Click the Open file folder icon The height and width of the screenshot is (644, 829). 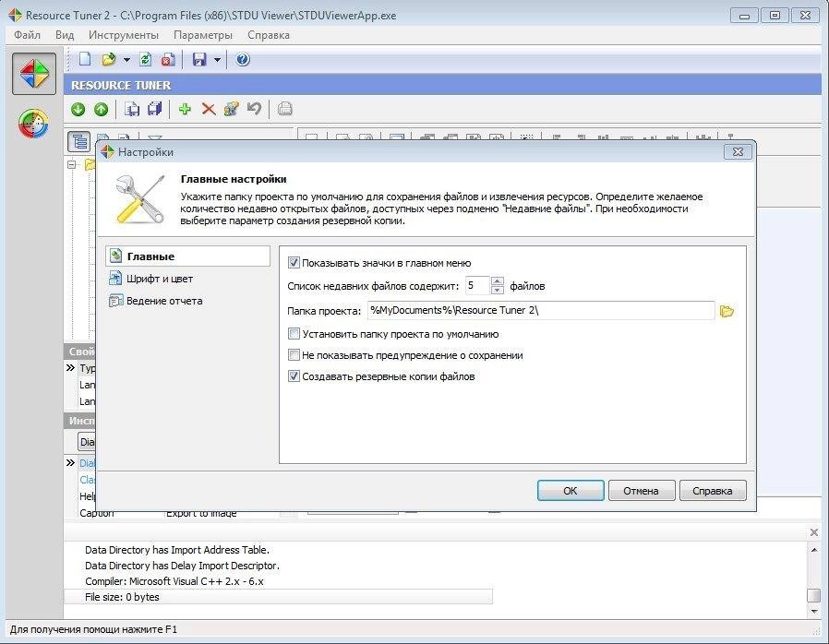click(x=109, y=59)
